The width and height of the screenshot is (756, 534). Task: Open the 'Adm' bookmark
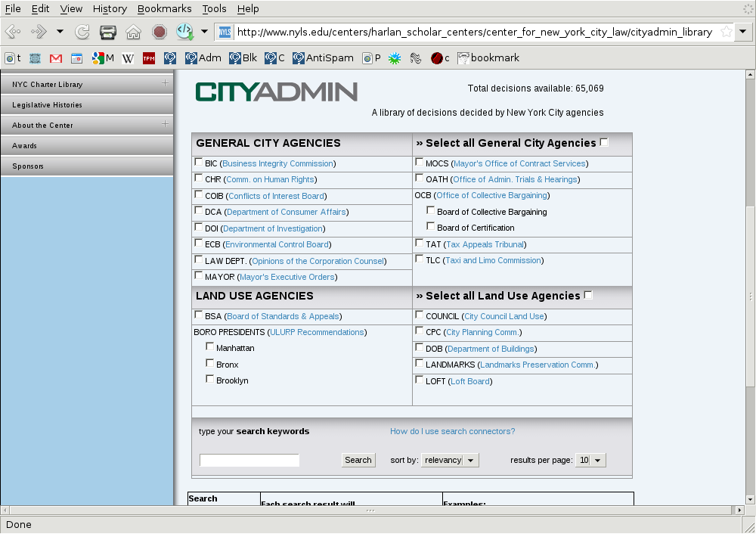click(x=203, y=58)
